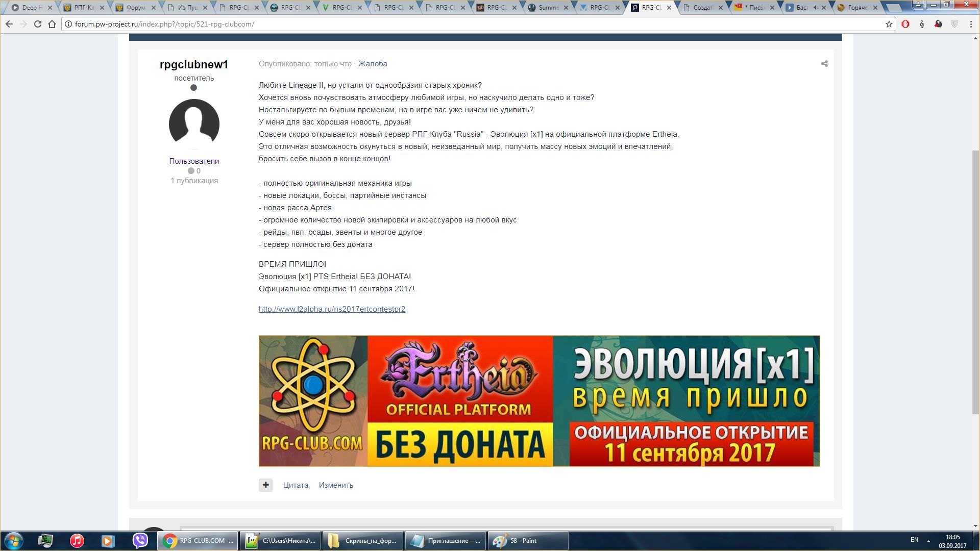Image resolution: width=980 pixels, height=551 pixels.
Task: Open the grey shield extension icon
Action: tap(954, 24)
